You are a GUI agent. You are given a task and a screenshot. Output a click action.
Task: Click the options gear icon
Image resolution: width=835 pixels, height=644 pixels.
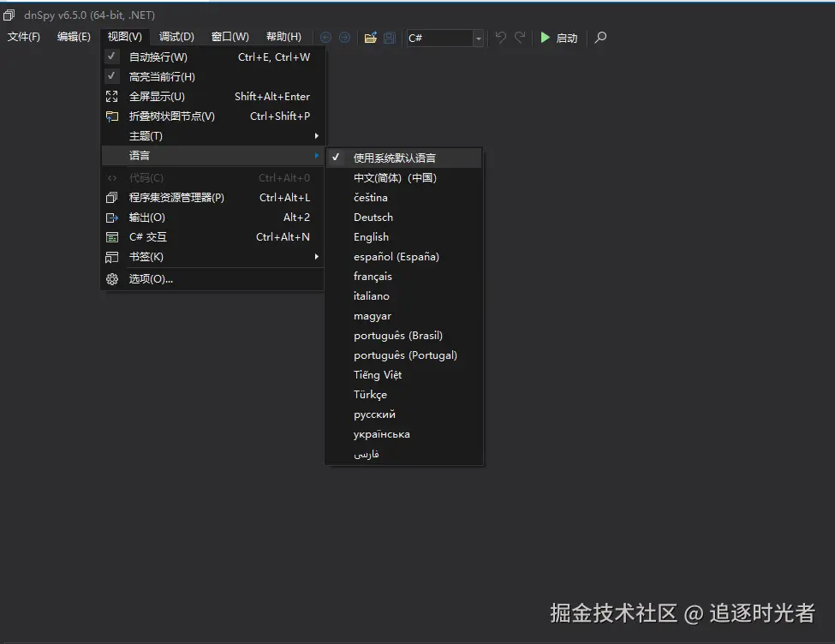click(112, 279)
